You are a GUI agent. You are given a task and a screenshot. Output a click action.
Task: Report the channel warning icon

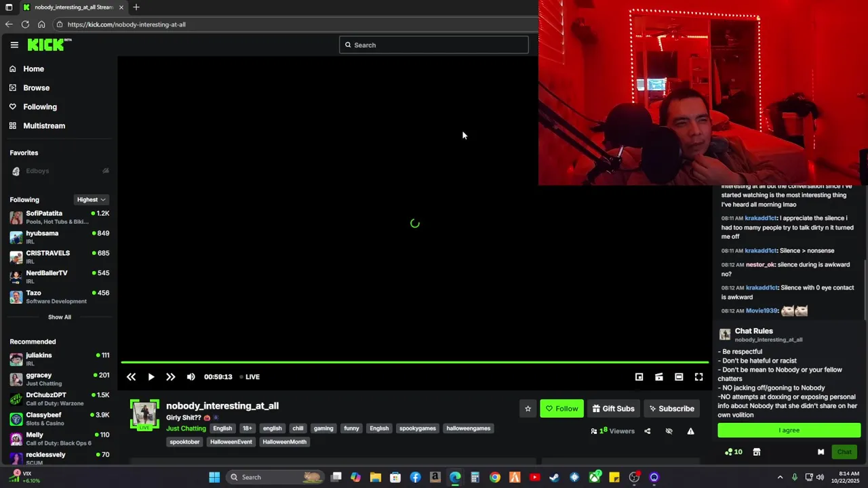(x=690, y=431)
